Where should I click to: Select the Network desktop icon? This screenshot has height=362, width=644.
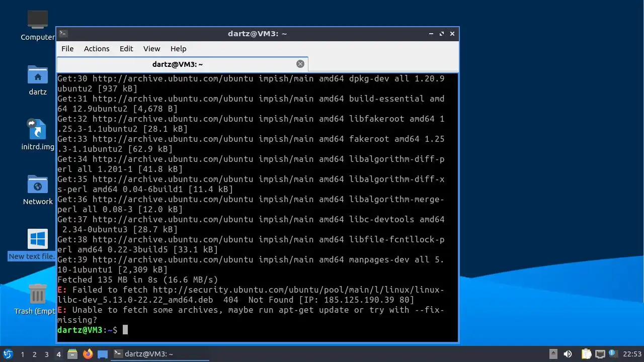[38, 190]
